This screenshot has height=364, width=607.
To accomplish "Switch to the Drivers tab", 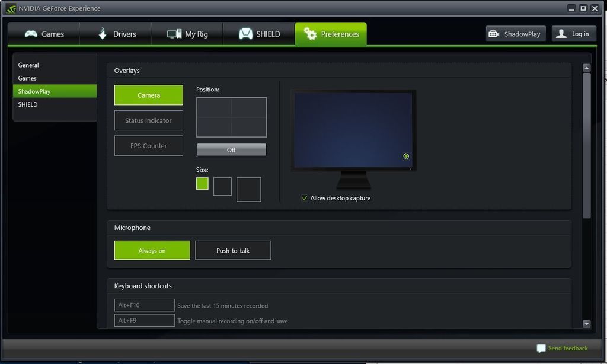I will click(116, 34).
